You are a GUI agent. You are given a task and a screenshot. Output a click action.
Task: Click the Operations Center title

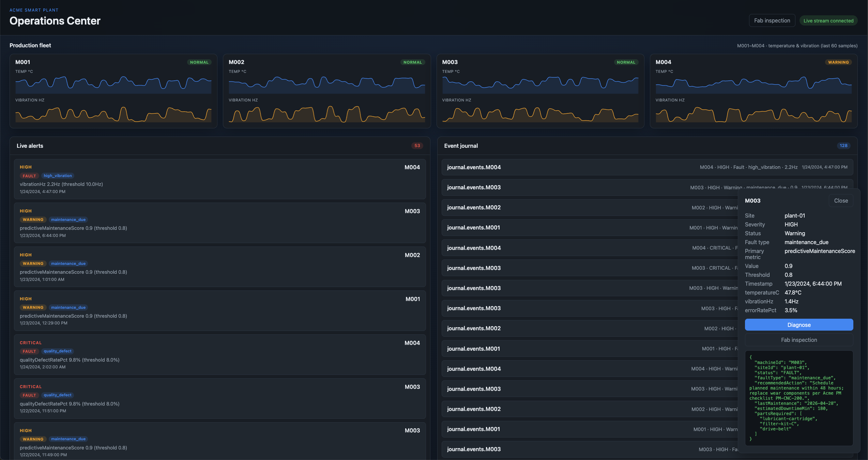tap(55, 21)
